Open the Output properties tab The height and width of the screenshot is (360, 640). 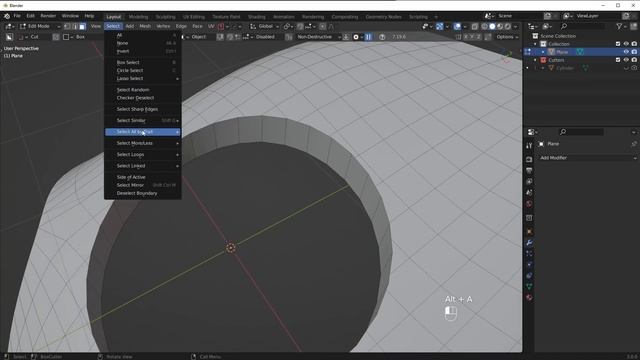coord(529,170)
